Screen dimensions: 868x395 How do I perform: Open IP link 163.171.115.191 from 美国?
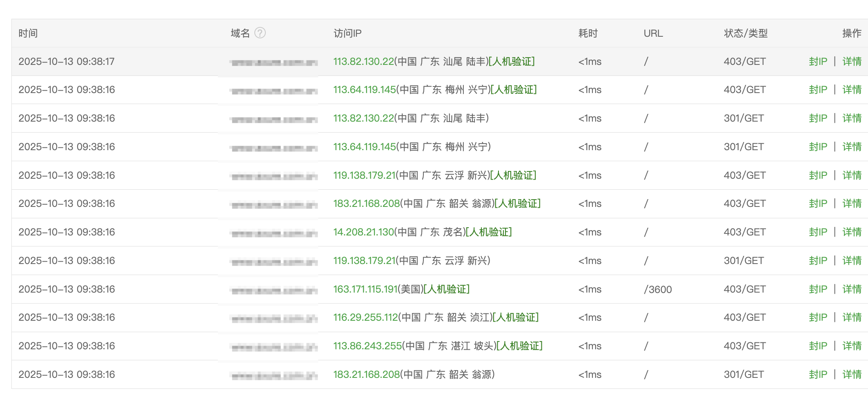coord(365,289)
